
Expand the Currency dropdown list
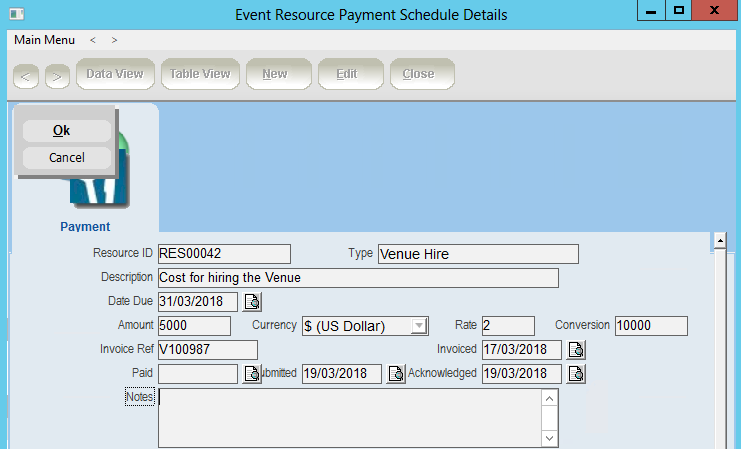[x=419, y=326]
